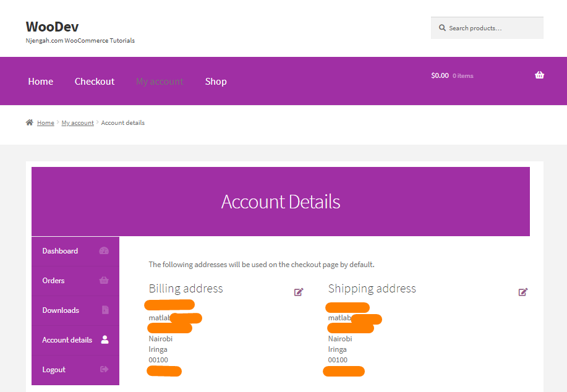The image size is (567, 392).
Task: Select Account details in sidebar
Action: pos(75,340)
